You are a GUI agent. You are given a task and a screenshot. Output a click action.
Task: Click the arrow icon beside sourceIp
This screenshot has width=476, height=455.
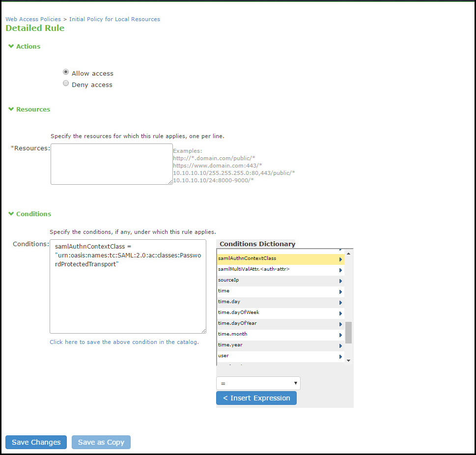pyautogui.click(x=340, y=280)
